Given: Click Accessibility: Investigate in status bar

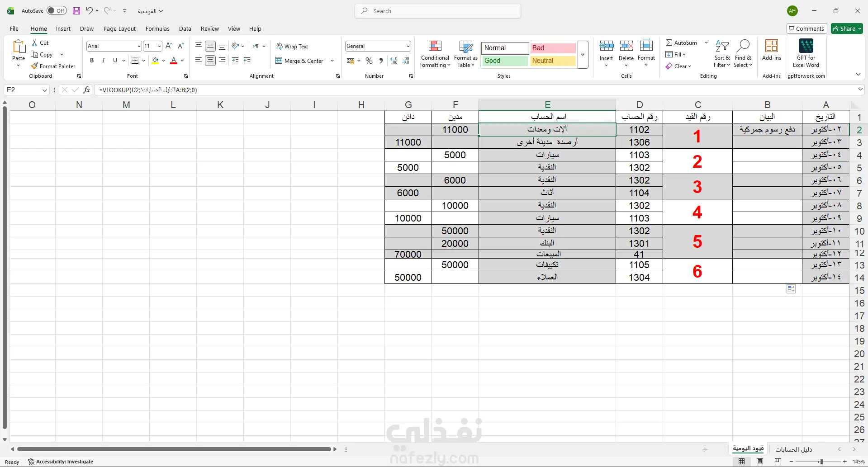Looking at the screenshot, I should (x=60, y=462).
